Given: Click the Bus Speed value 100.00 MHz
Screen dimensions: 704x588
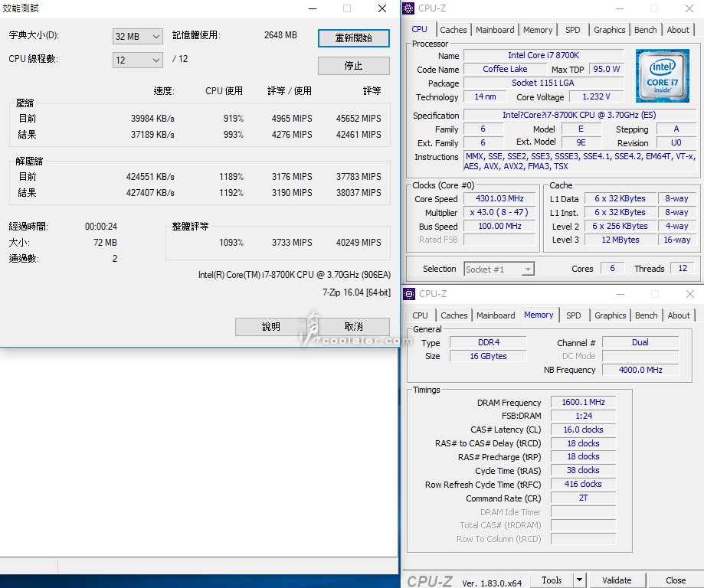Looking at the screenshot, I should point(499,226).
